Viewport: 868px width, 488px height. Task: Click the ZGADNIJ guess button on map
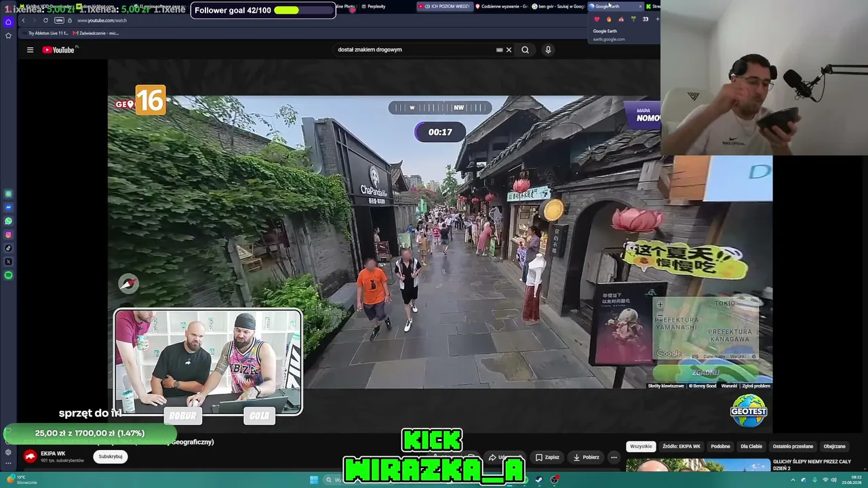point(706,373)
